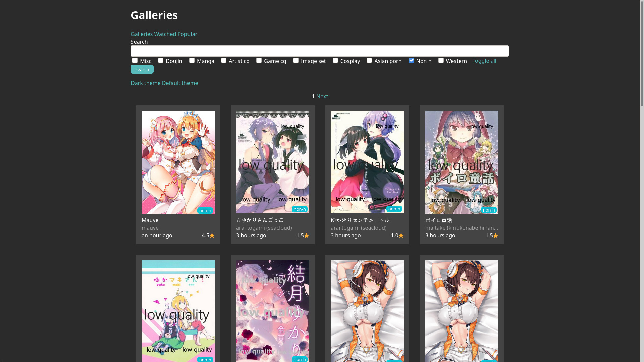Open the Watched tab link
644x362 pixels.
pos(165,34)
